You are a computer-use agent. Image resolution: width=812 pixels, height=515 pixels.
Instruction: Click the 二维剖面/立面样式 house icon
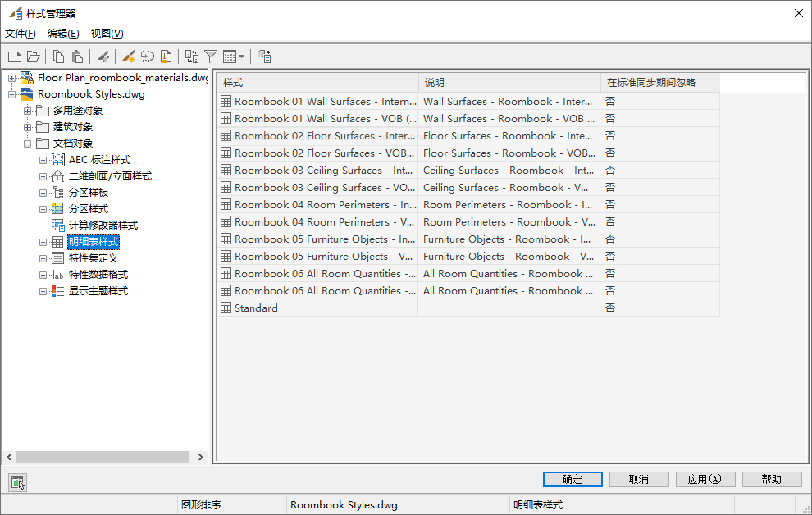point(58,176)
